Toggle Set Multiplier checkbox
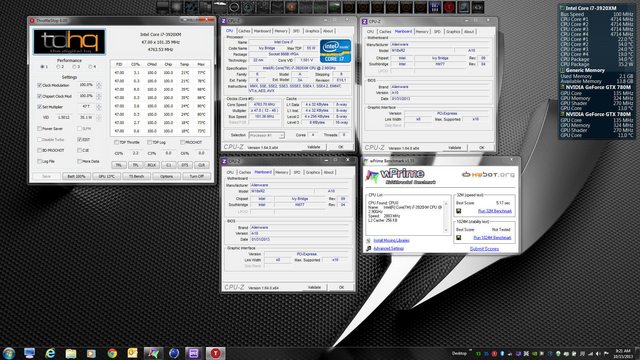640x360 pixels. click(40, 107)
